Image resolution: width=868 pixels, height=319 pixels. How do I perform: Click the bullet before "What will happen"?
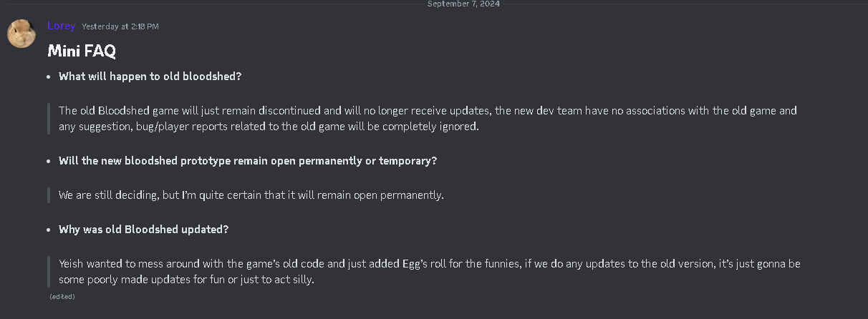tap(48, 77)
